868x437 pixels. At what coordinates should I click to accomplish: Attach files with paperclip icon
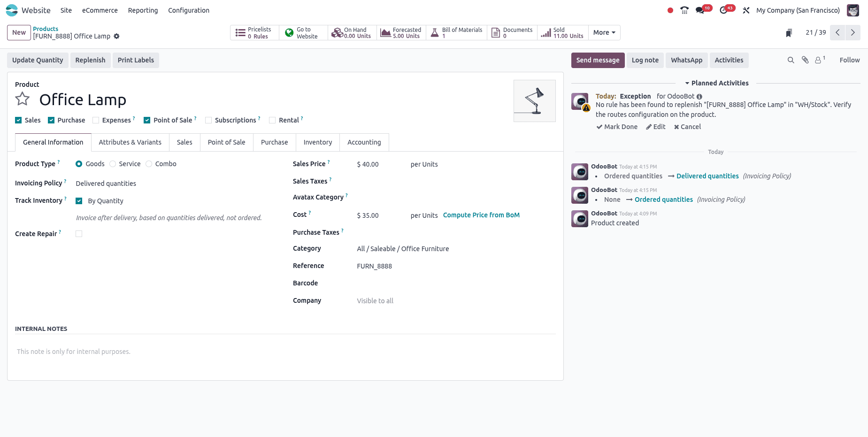pyautogui.click(x=805, y=60)
